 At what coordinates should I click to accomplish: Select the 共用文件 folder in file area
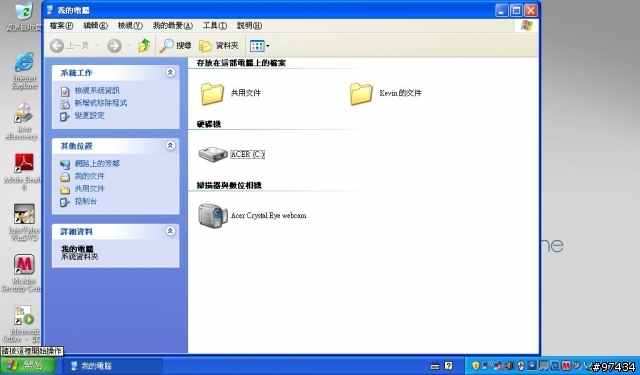click(231, 93)
